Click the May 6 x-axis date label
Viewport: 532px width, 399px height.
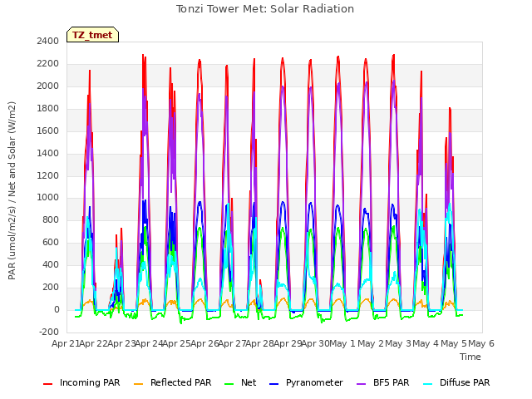coord(481,343)
